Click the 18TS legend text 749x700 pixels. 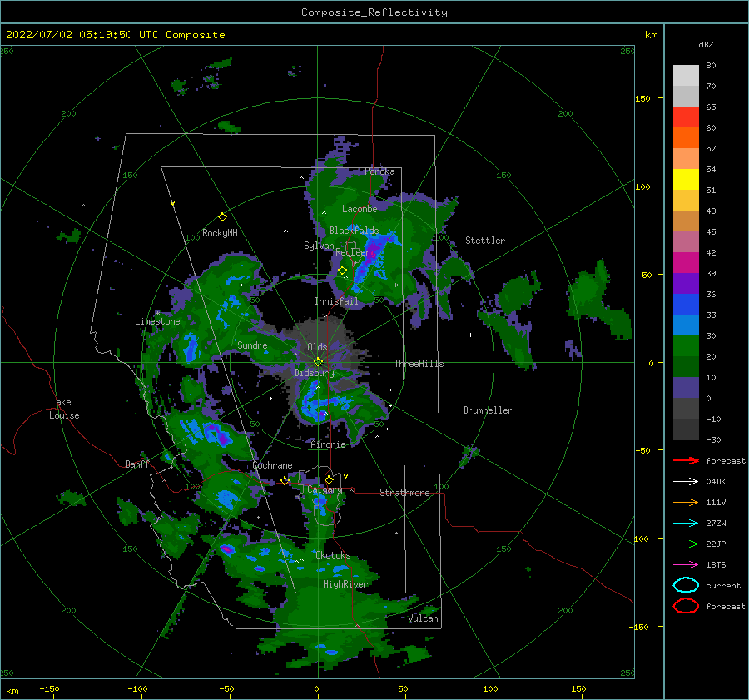[716, 565]
